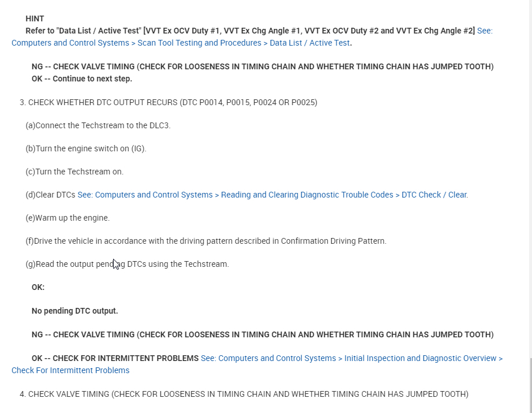
Task: Click the 'No pending DTC output.' text
Action: pos(74,311)
